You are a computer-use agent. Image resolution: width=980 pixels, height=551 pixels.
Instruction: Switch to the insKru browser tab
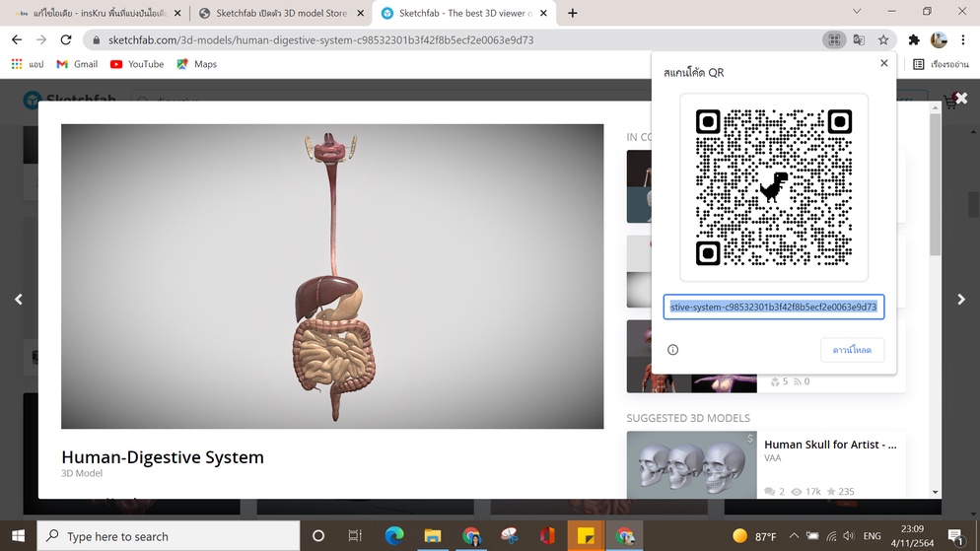[x=93, y=13]
